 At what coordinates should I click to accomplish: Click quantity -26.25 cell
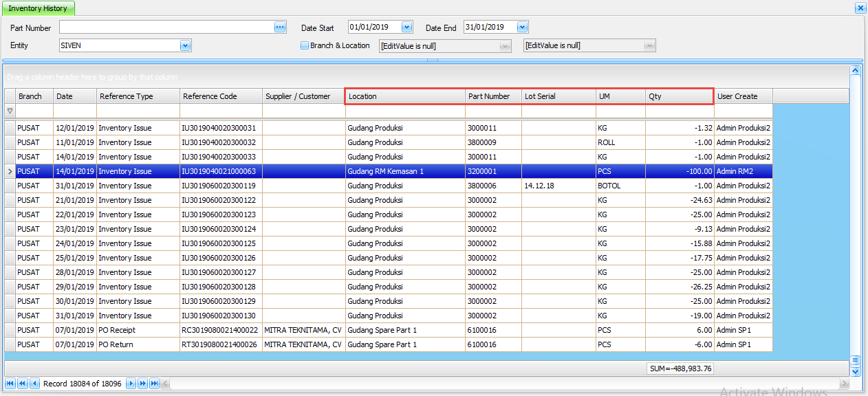tap(680, 287)
